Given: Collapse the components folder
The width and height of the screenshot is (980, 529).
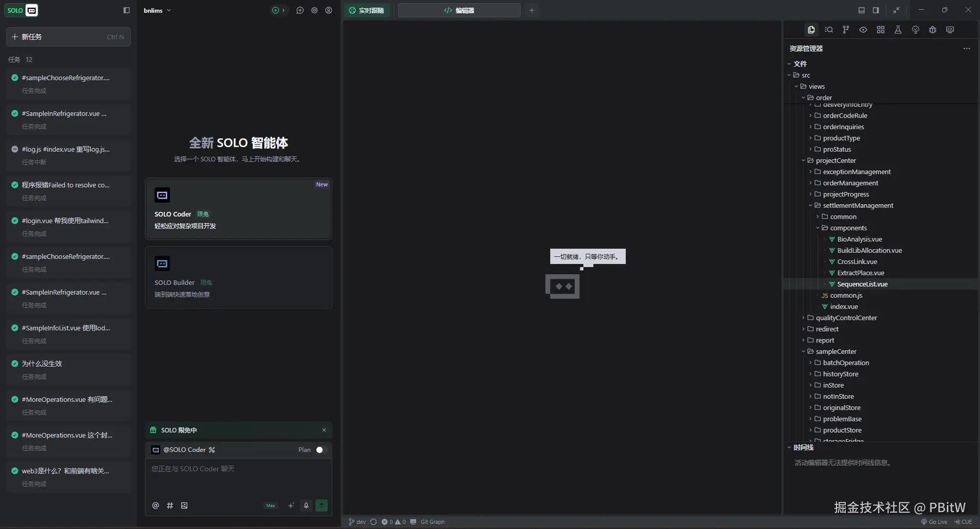Looking at the screenshot, I should (818, 228).
